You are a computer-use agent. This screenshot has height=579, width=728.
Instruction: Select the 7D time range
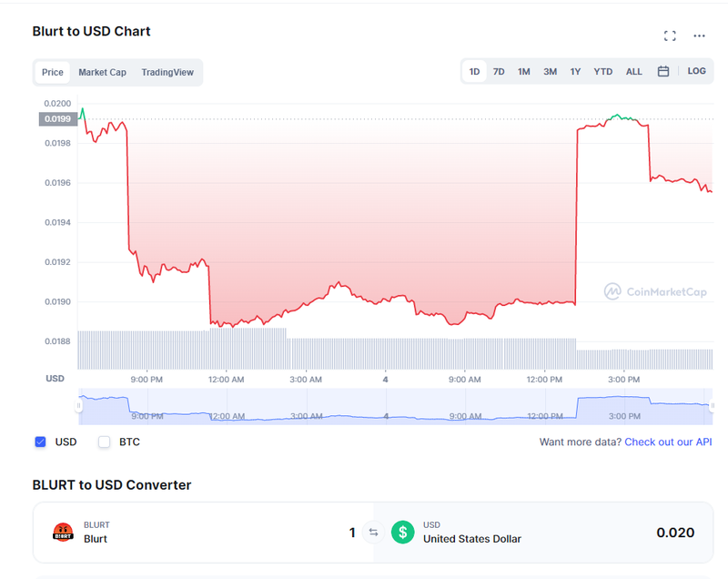click(x=499, y=72)
